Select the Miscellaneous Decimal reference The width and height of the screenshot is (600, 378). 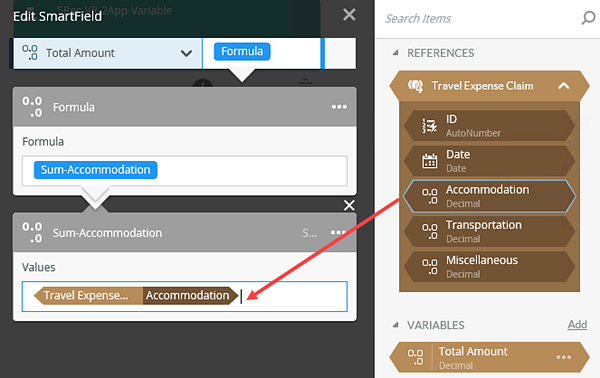pyautogui.click(x=489, y=266)
